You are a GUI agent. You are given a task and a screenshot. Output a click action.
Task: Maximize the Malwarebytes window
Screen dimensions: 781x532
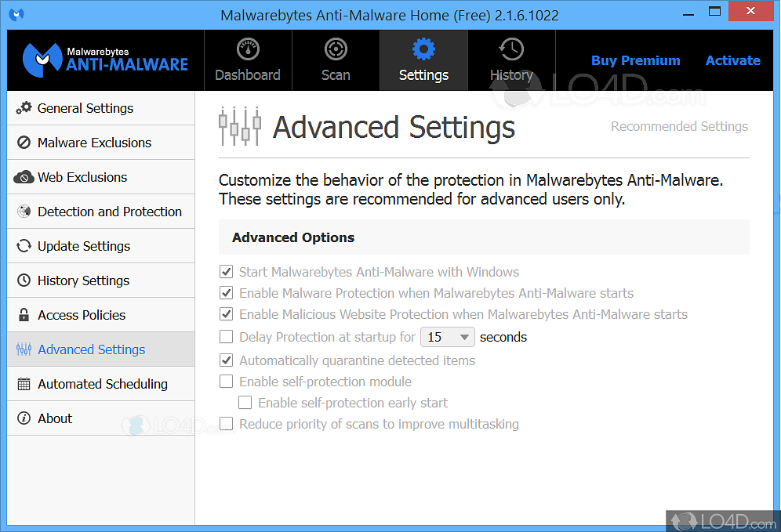point(715,12)
